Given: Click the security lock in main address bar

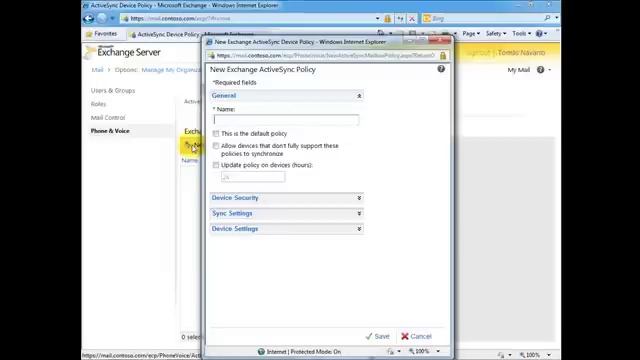Looking at the screenshot, I should click(387, 18).
